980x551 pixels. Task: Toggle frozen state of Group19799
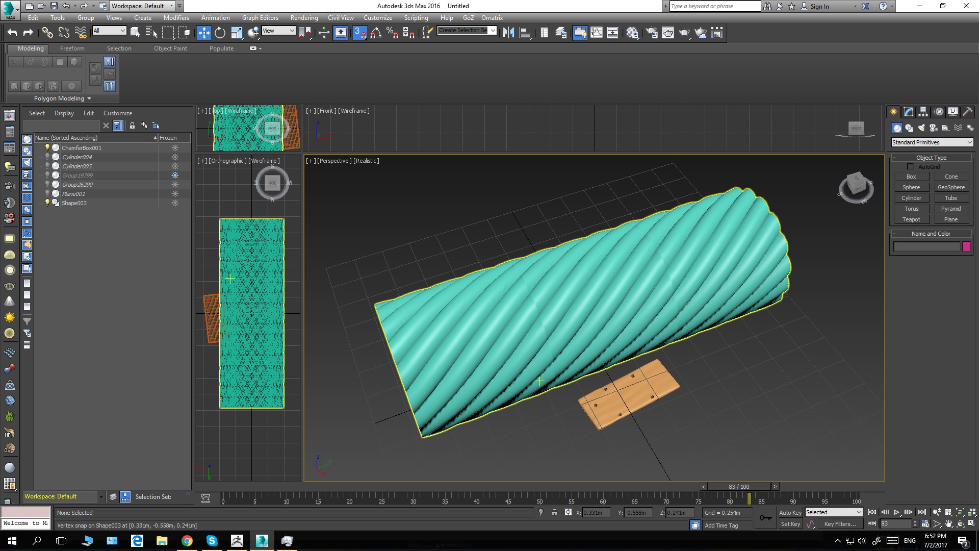point(175,176)
